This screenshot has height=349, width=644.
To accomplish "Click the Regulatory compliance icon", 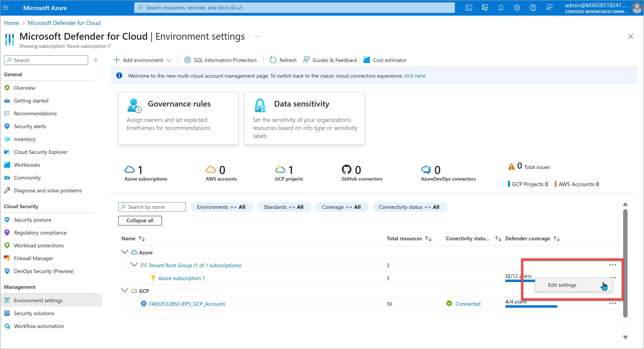I will (8, 232).
